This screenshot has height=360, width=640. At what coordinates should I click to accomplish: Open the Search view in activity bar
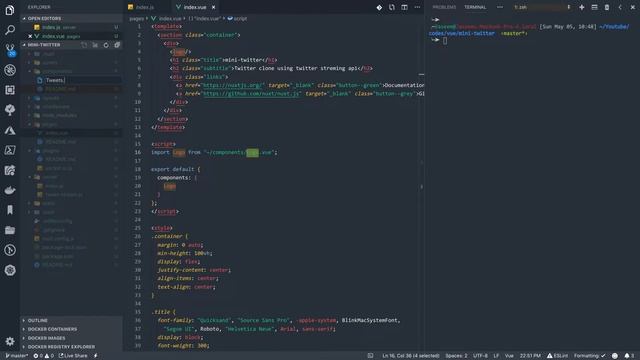pos(10,30)
